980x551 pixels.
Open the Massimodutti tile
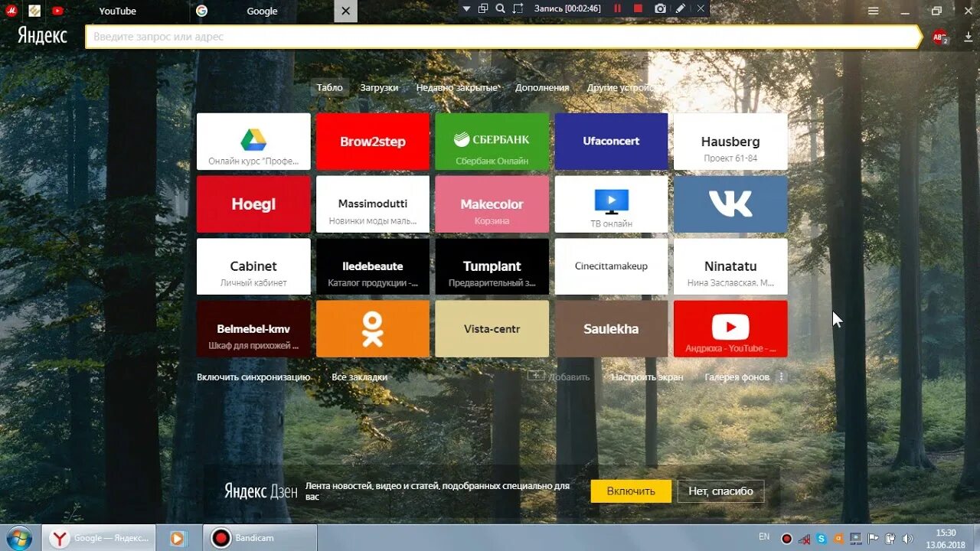pos(373,204)
